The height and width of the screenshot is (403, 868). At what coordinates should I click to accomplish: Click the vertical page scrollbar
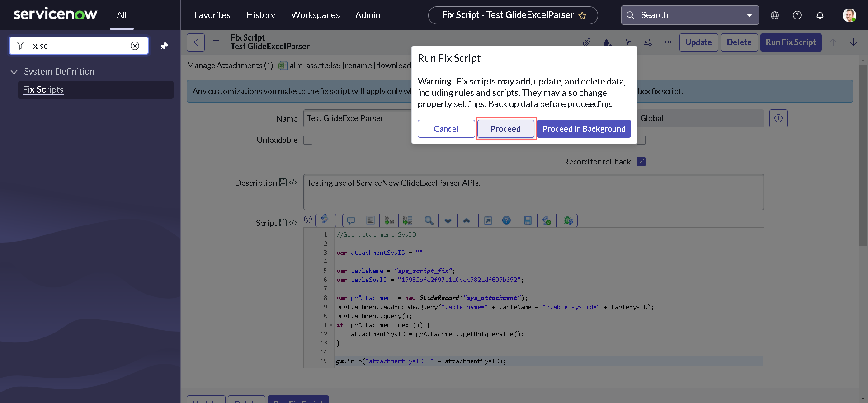click(863, 155)
